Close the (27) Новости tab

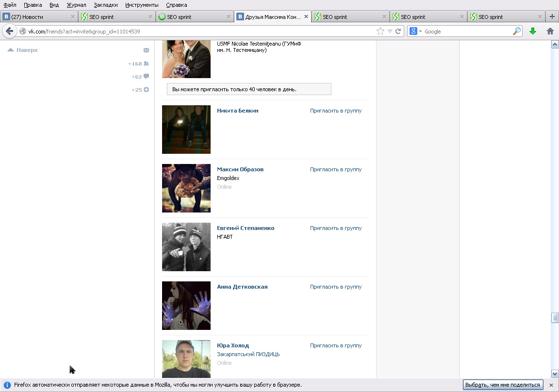coord(72,16)
